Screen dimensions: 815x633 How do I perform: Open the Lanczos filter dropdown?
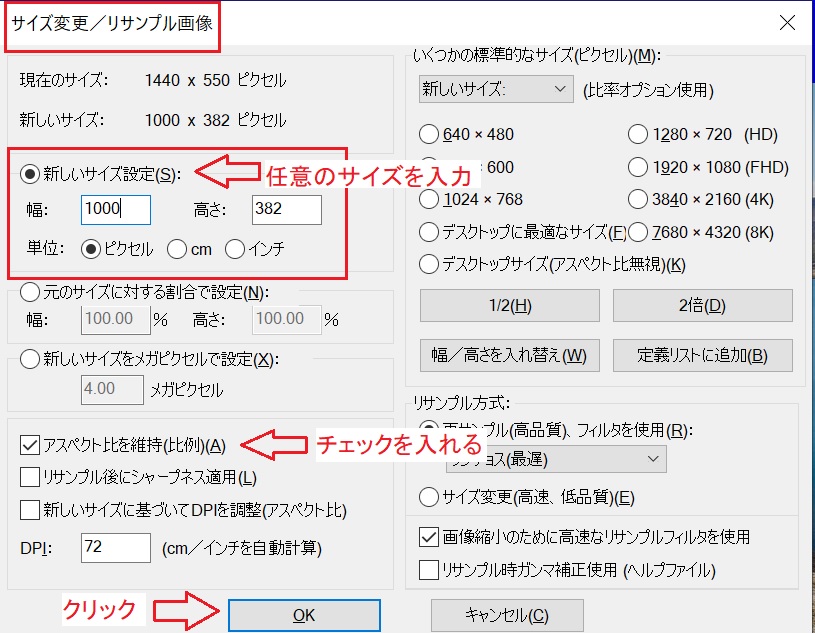point(555,458)
